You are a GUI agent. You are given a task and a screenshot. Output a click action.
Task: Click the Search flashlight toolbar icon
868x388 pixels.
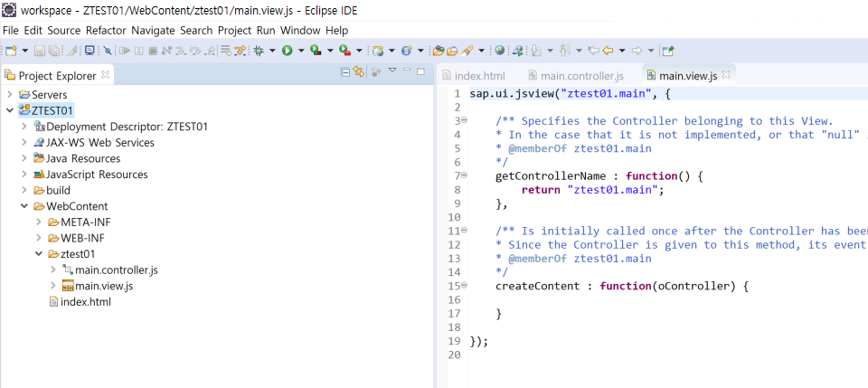point(467,51)
